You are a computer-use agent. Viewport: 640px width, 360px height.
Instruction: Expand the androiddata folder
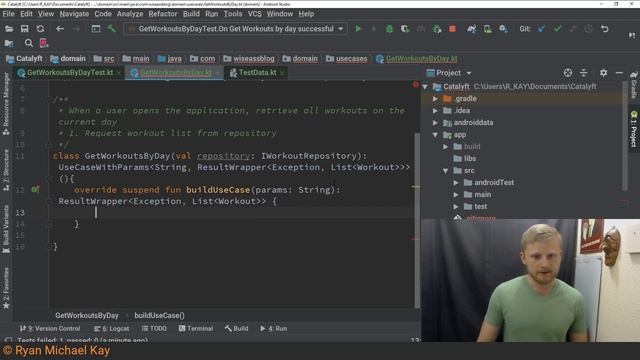pos(435,123)
